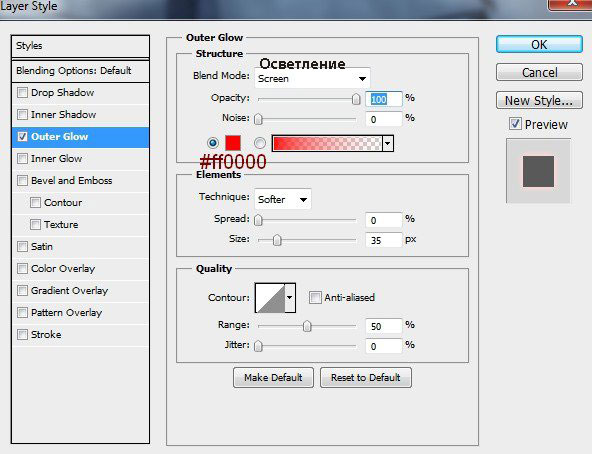Click the Opacity slider handle

356,99
